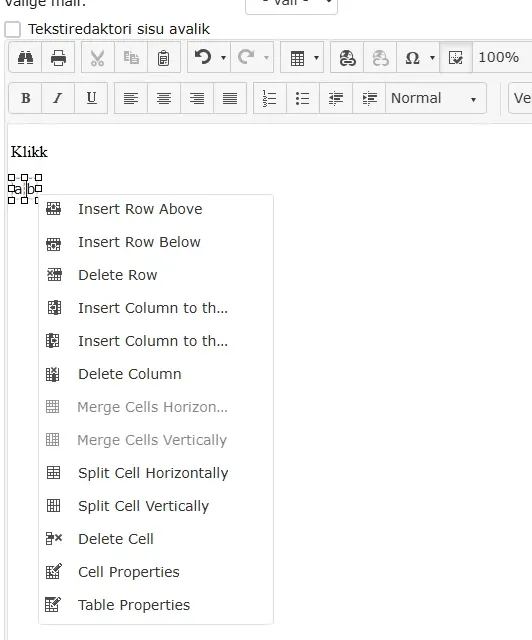The width and height of the screenshot is (532, 640).
Task: Expand the table insert dropdown arrow
Action: point(316,58)
